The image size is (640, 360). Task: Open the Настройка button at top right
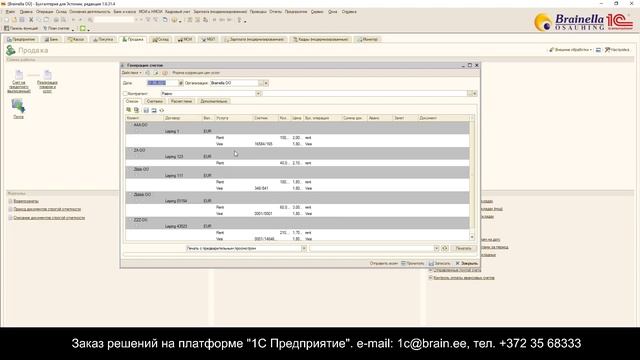[617, 50]
